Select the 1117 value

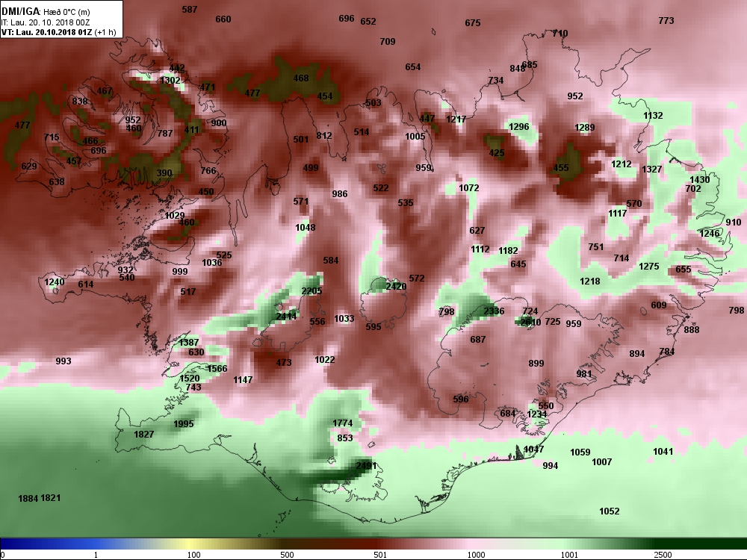[x=618, y=214]
